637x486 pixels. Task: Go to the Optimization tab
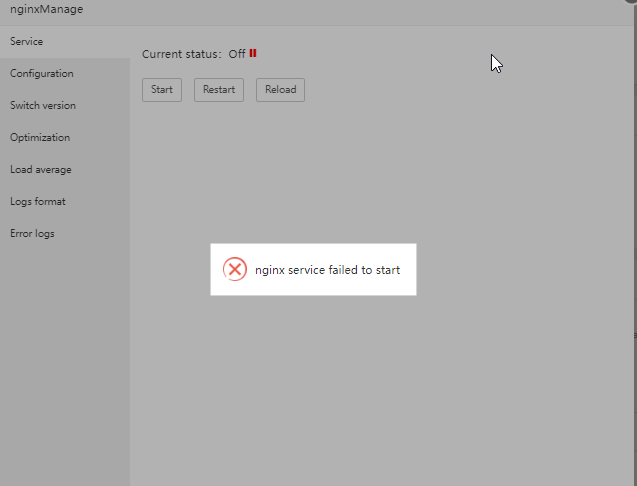tap(65, 137)
